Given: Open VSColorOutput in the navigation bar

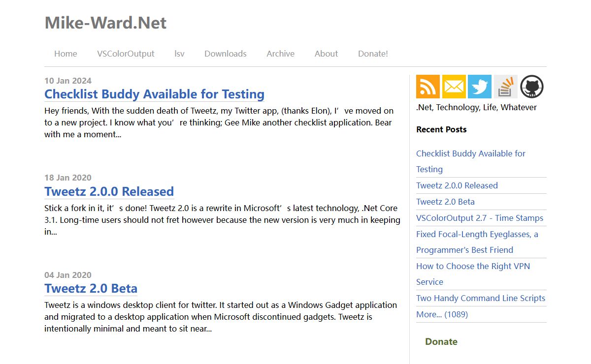Looking at the screenshot, I should [126, 54].
